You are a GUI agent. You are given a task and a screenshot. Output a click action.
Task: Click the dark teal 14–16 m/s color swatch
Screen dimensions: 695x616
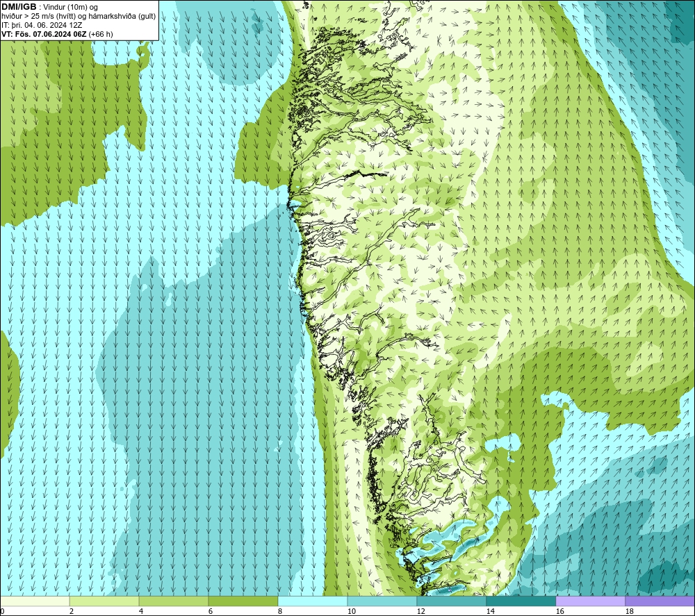coord(521,601)
